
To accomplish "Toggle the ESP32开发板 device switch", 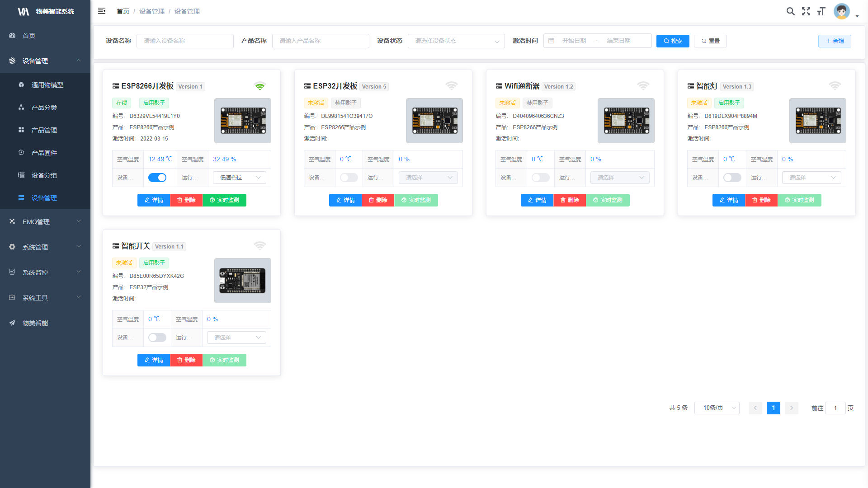I will pyautogui.click(x=349, y=178).
